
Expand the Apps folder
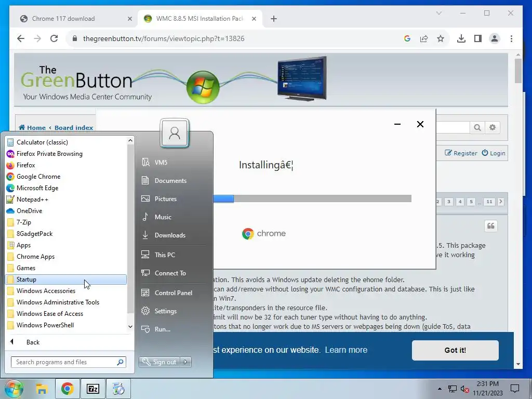(x=66, y=245)
